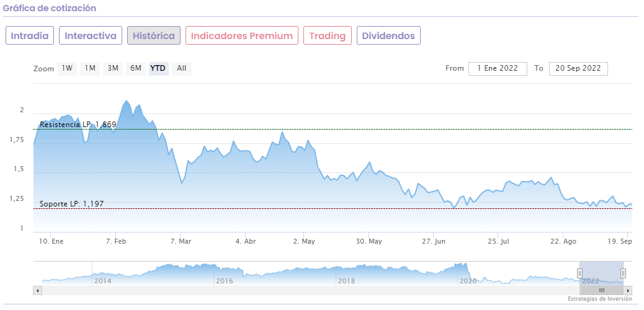Select the 3M zoom range
Screen dimensions: 644x310
click(113, 68)
